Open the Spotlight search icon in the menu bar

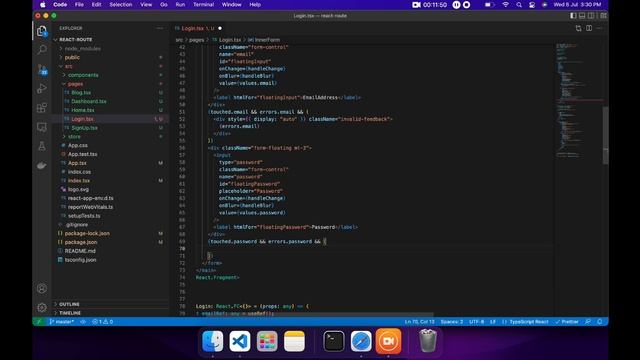[519, 4]
